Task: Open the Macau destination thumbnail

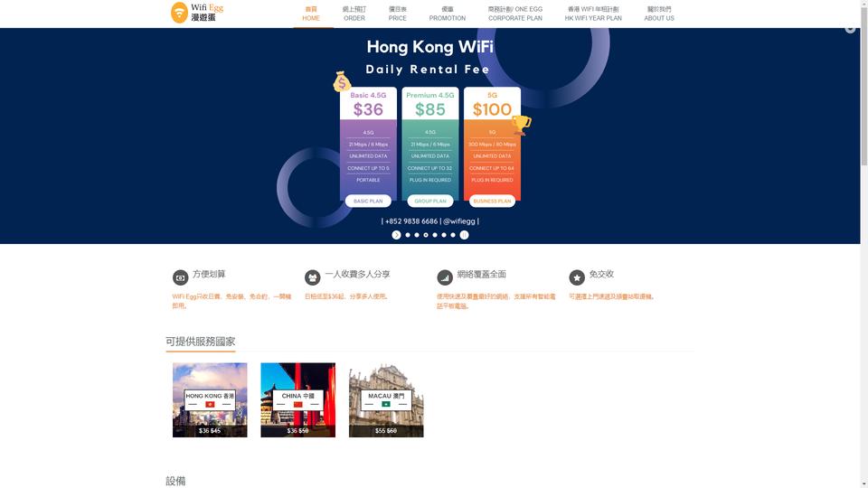Action: pyautogui.click(x=386, y=400)
